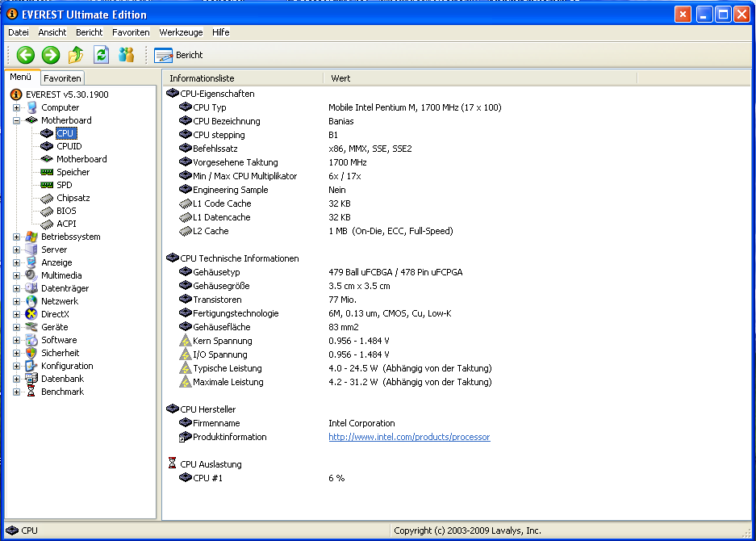Image resolution: width=756 pixels, height=541 pixels.
Task: Select the EVEREST v5.30.1900 root item
Action: click(67, 94)
